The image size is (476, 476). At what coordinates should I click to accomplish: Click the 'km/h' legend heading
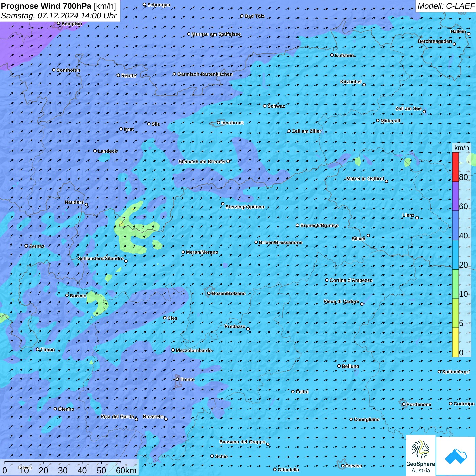point(461,148)
